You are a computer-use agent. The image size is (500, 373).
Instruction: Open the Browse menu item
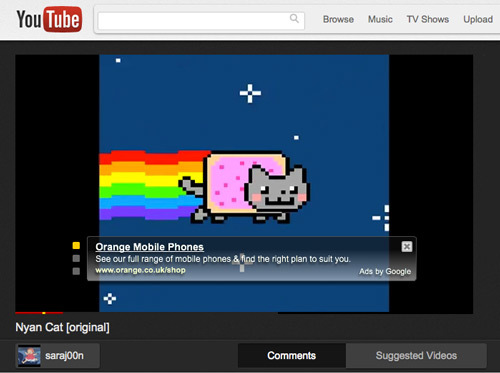pyautogui.click(x=338, y=19)
